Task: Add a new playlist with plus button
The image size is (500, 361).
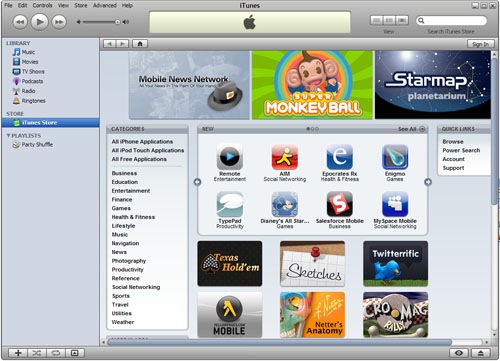Action: pyautogui.click(x=18, y=353)
